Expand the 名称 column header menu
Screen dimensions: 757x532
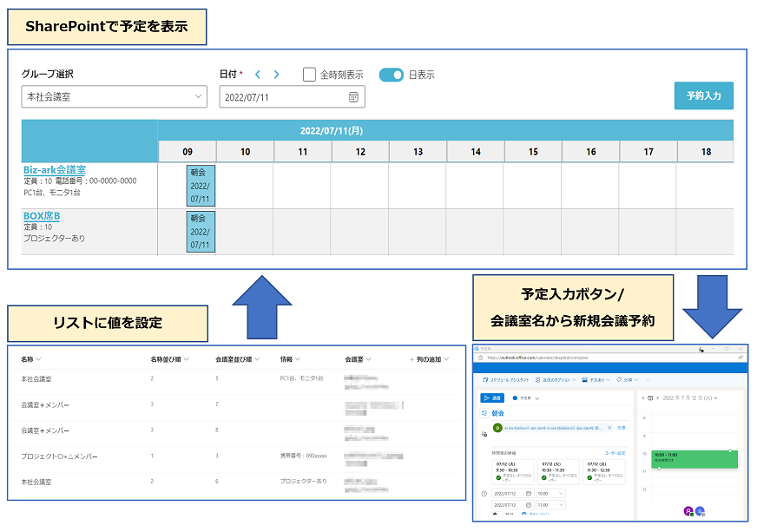(x=38, y=358)
